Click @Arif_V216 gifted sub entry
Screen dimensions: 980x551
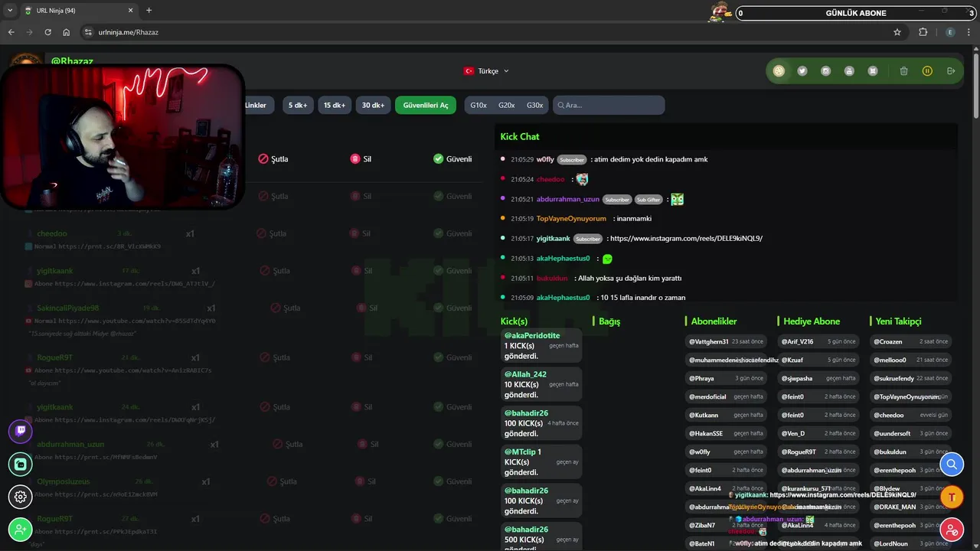tap(819, 341)
